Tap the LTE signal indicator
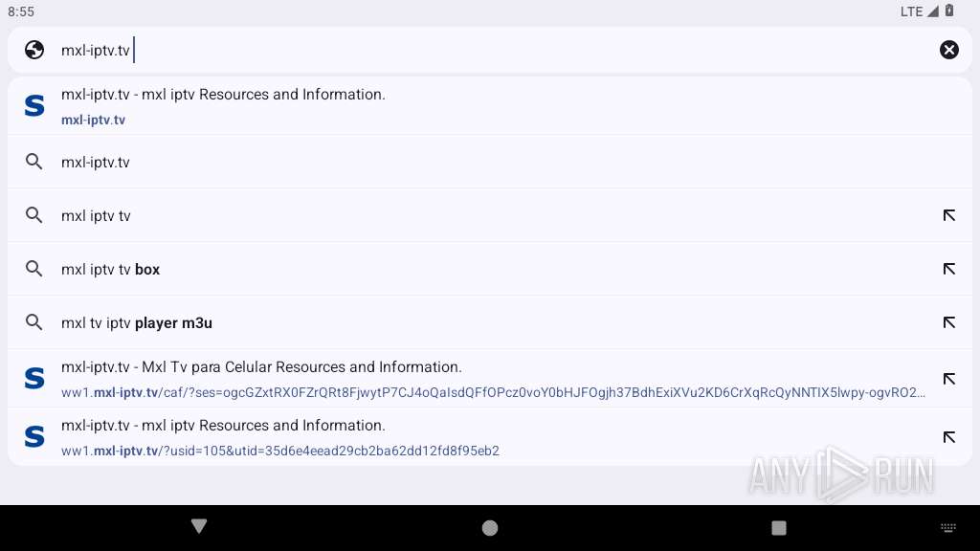 920,11
